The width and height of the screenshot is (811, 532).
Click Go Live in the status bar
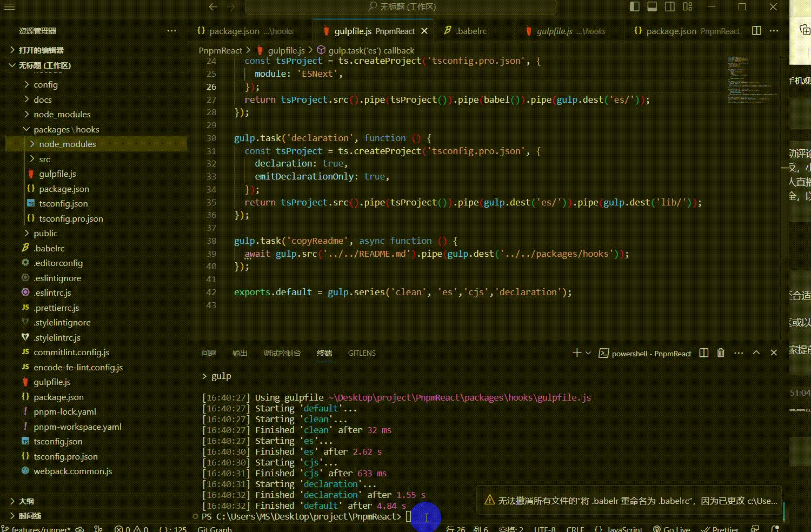673,528
